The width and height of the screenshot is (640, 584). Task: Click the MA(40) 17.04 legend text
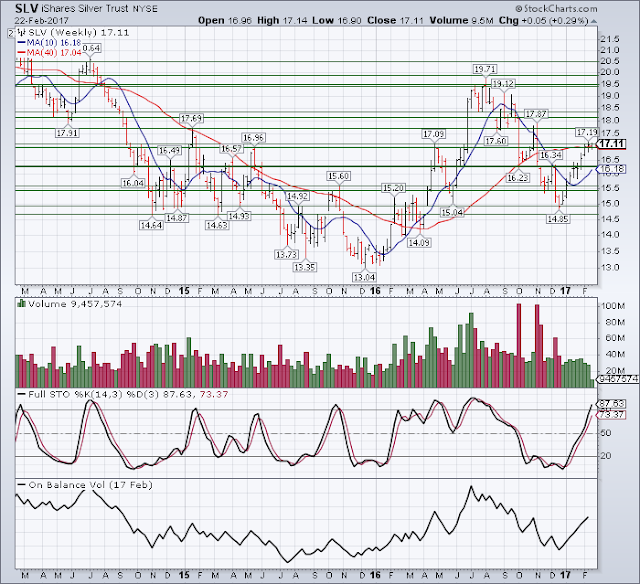[x=53, y=53]
